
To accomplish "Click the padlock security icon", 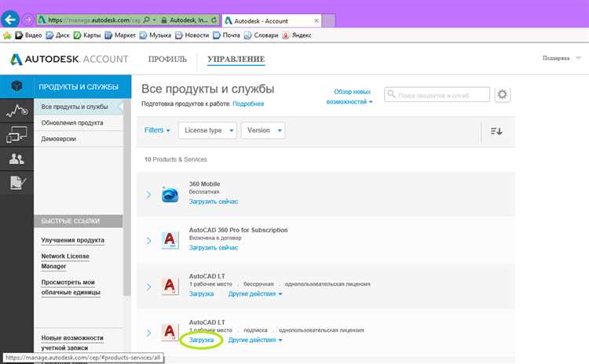I will tap(164, 20).
